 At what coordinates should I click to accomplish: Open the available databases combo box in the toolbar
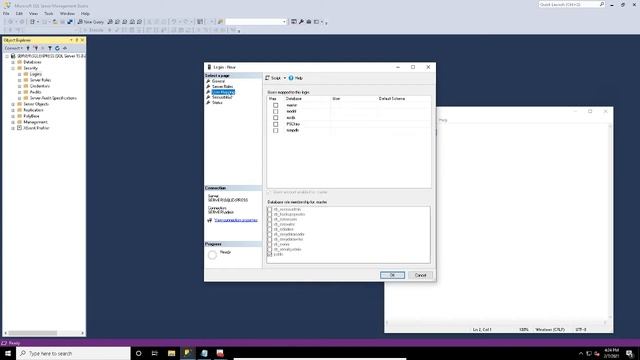(x=256, y=22)
